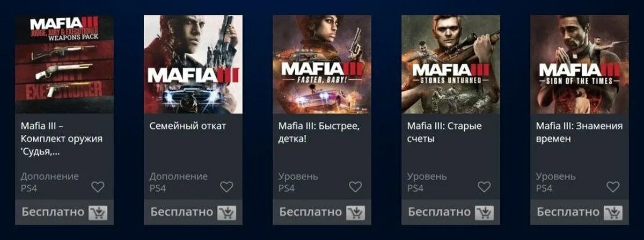Add Семейный откат to cart
644x240 pixels.
click(x=226, y=213)
